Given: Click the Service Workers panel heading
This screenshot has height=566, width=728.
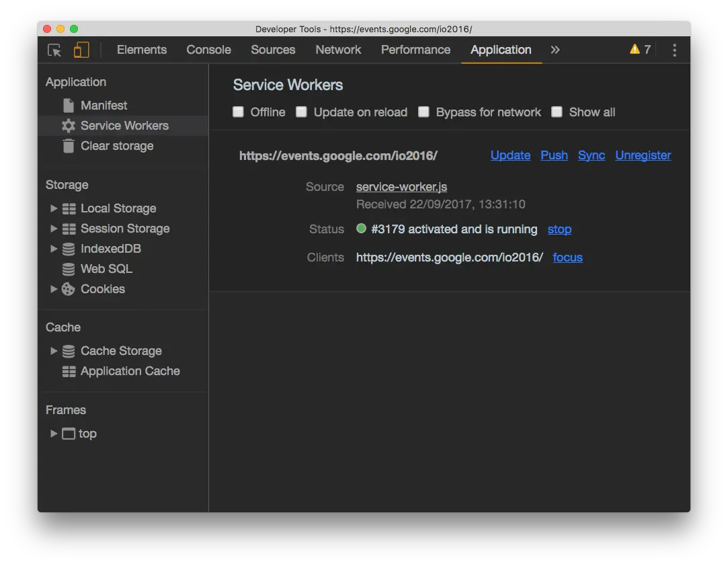Looking at the screenshot, I should coord(288,85).
